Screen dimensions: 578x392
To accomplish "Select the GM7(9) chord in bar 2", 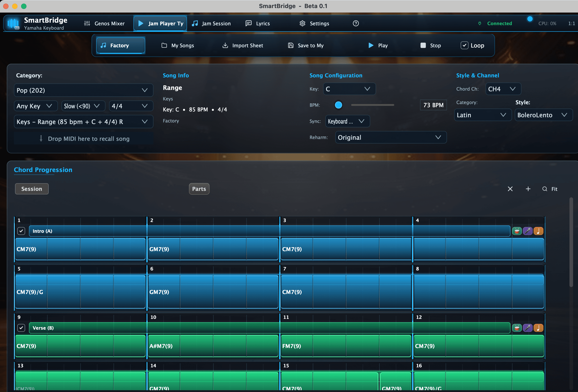I will [213, 249].
